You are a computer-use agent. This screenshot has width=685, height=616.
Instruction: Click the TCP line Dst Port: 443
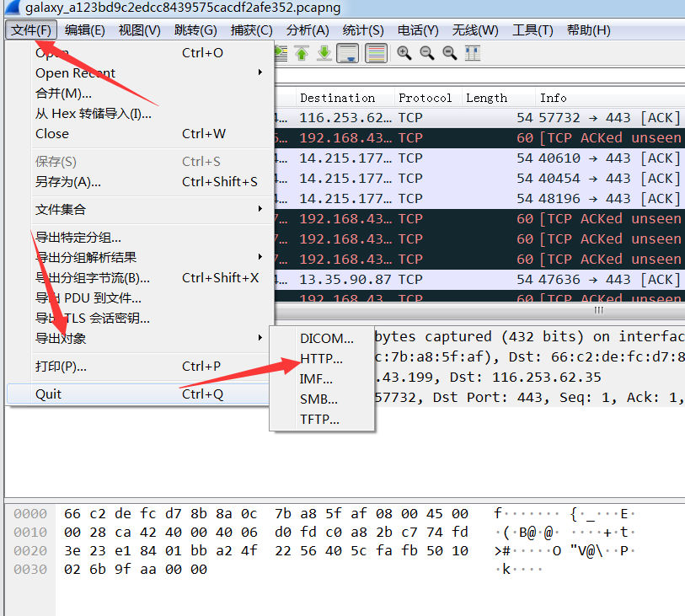click(529, 397)
